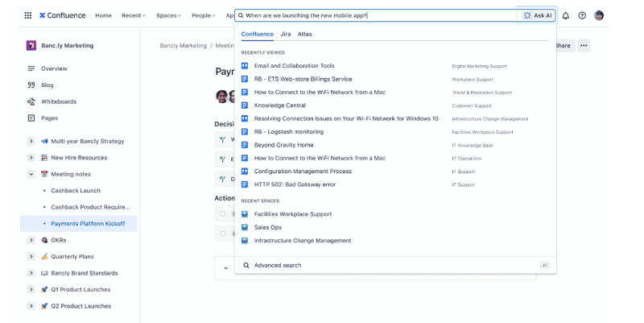Open Beyond Gravity Home result
This screenshot has height=323, width=644.
[283, 145]
